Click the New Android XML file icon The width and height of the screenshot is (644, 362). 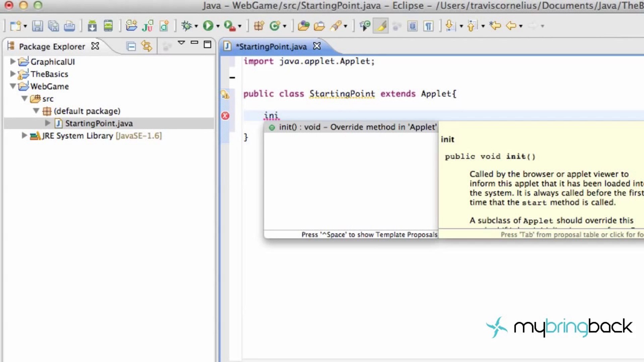[164, 26]
